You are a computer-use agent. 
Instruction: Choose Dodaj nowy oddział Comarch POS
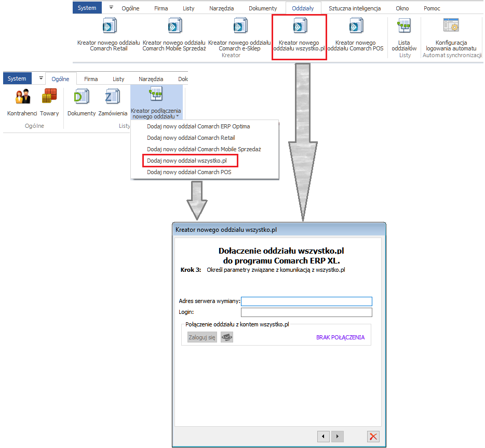[205, 172]
